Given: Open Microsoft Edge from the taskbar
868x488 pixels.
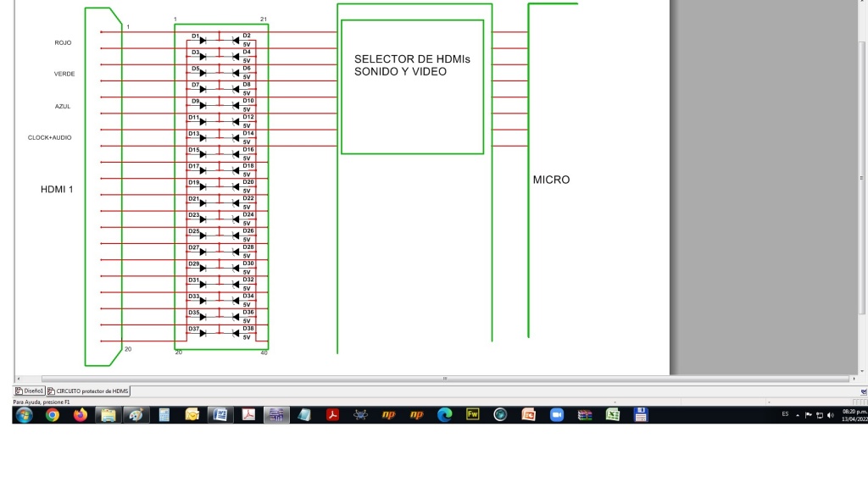Looking at the screenshot, I should click(444, 415).
